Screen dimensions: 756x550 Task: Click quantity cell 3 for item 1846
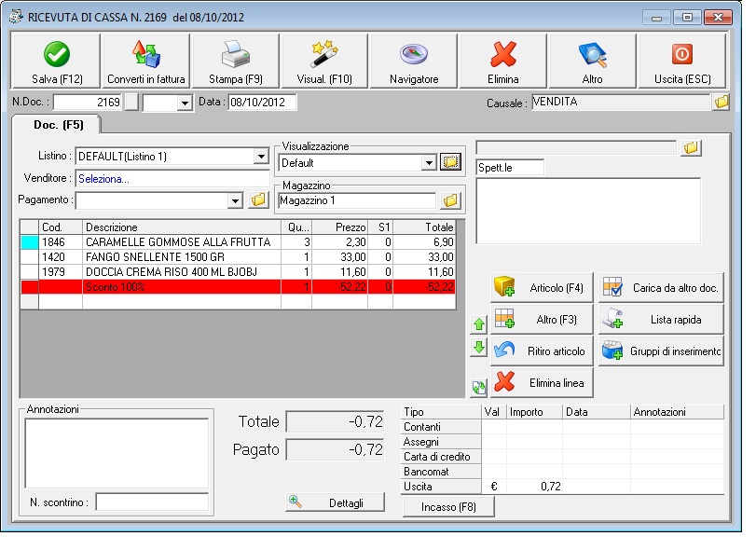(x=296, y=242)
